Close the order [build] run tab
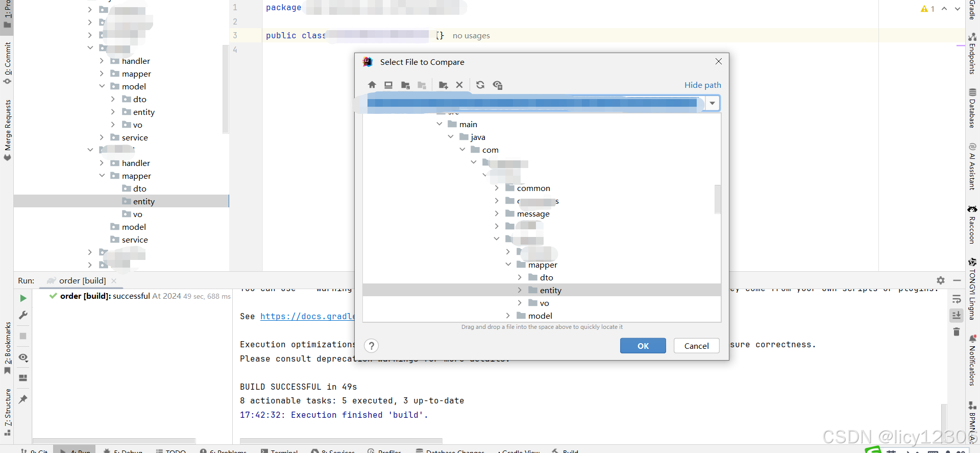Screen dimensions: 980x453 [114, 281]
